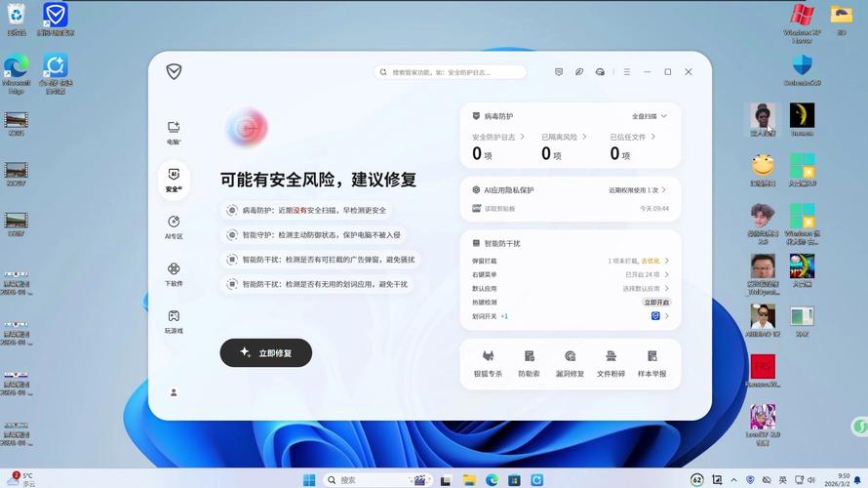Viewport: 868px width, 488px height.
Task: Expand the 右键菜单 row arrow
Action: point(667,275)
